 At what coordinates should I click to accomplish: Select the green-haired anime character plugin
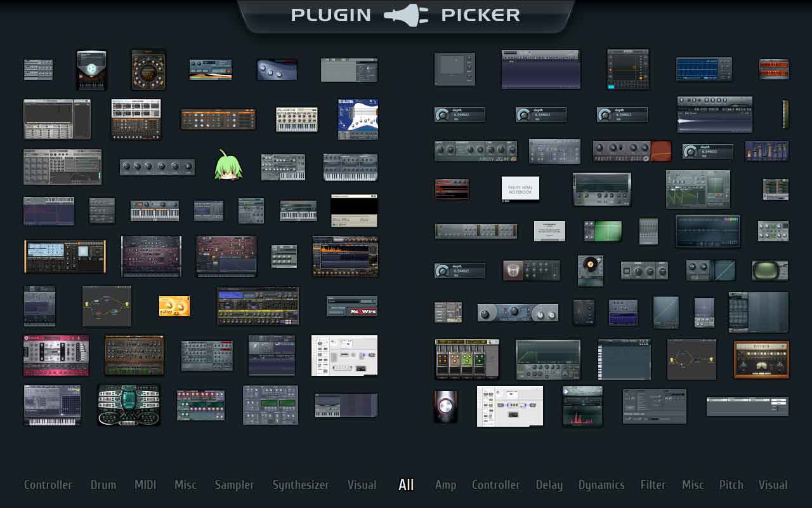click(228, 166)
